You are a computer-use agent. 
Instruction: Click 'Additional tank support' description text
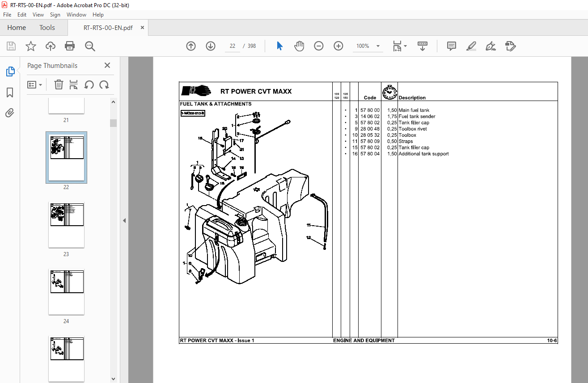[x=423, y=154]
